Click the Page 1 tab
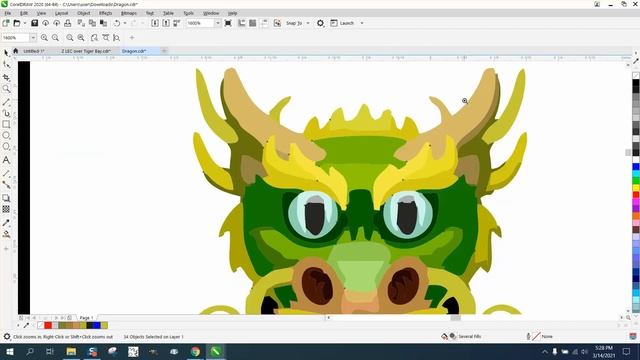The width and height of the screenshot is (640, 360). click(x=86, y=318)
